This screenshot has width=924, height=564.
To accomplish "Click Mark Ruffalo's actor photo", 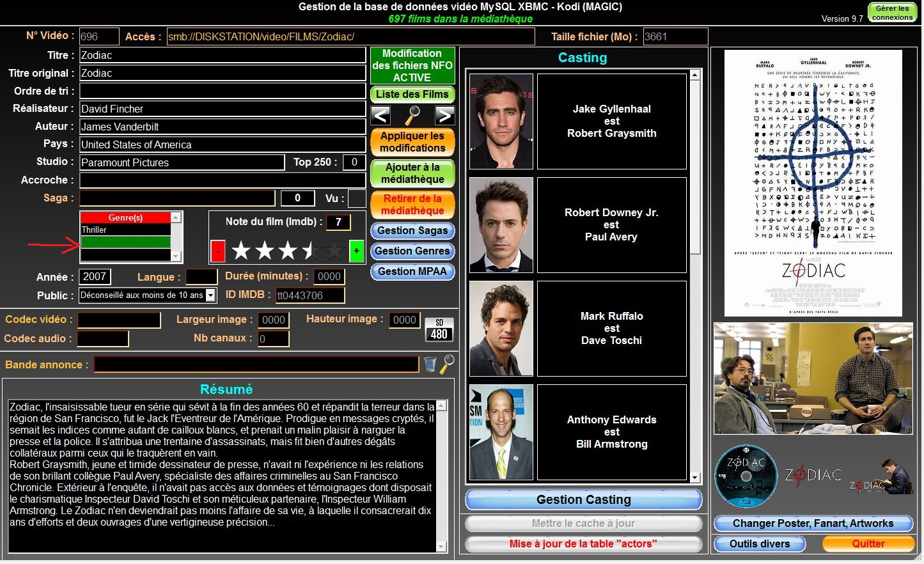I will [501, 329].
